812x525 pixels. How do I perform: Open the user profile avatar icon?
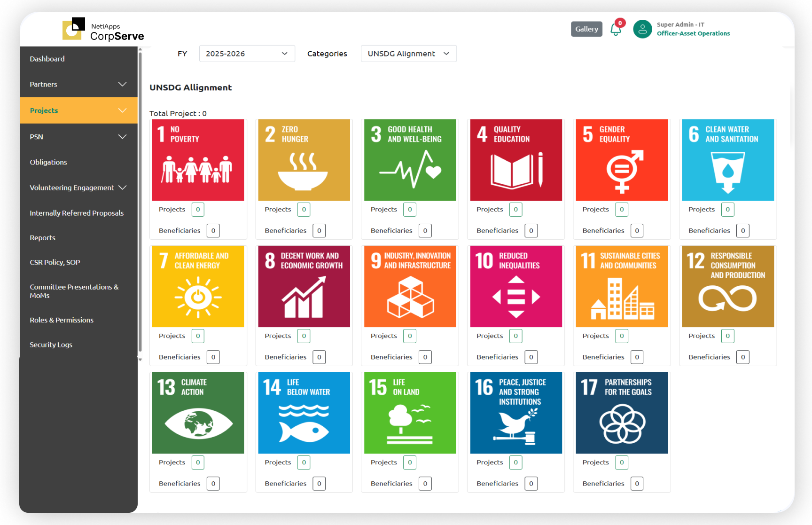pos(642,29)
